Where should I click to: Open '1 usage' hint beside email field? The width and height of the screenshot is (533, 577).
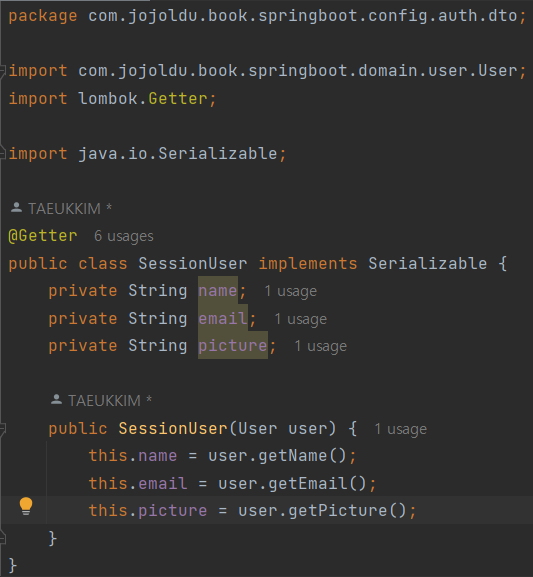(300, 319)
